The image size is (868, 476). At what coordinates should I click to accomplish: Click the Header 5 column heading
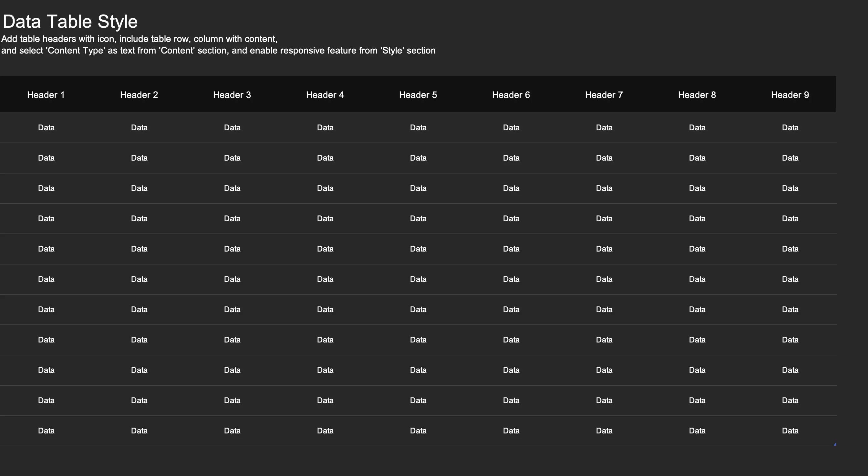[x=418, y=95]
